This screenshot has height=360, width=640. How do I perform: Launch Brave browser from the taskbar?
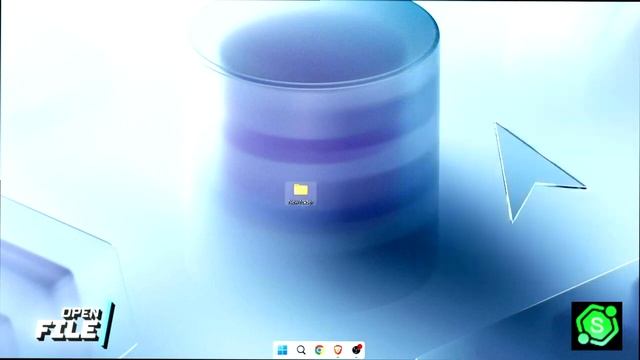[x=338, y=350]
